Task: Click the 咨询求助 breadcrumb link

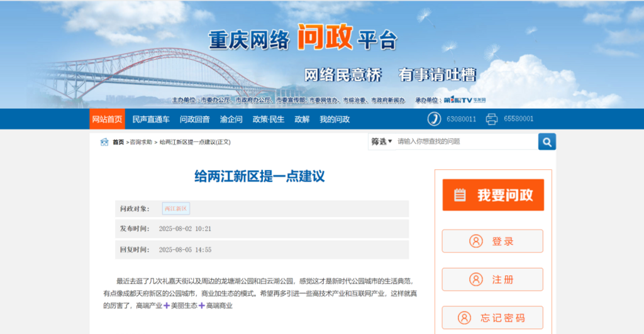Action: [141, 143]
